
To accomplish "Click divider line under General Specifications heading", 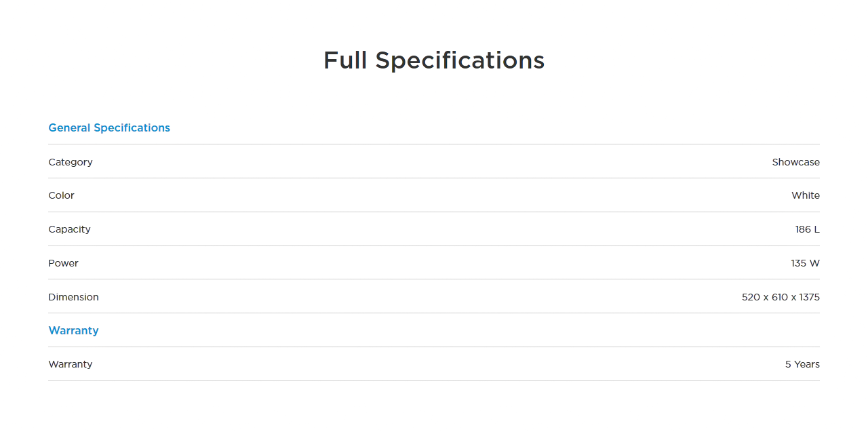I will tap(434, 144).
